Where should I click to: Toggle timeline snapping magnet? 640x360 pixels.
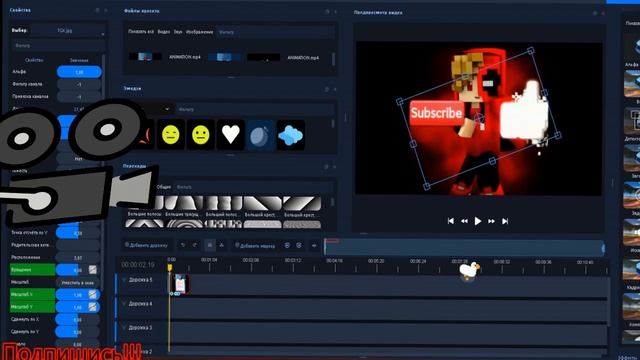[209, 245]
